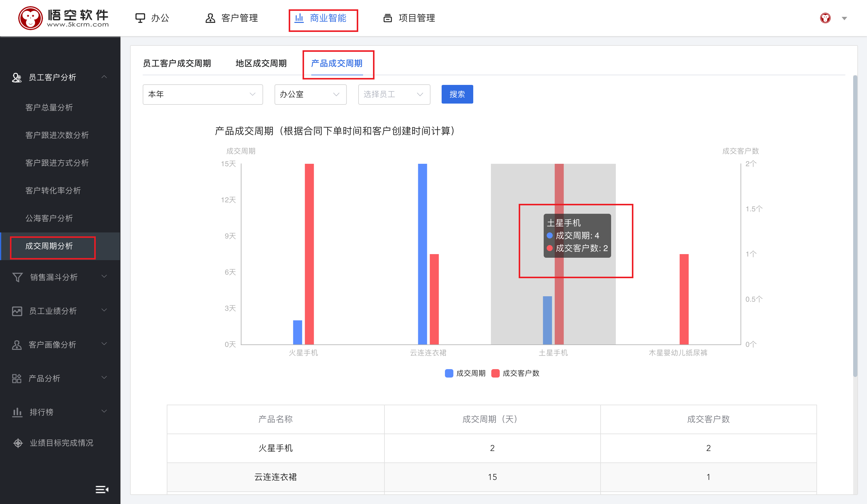Click the 销售漏斗分析 funnel icon

(17, 277)
